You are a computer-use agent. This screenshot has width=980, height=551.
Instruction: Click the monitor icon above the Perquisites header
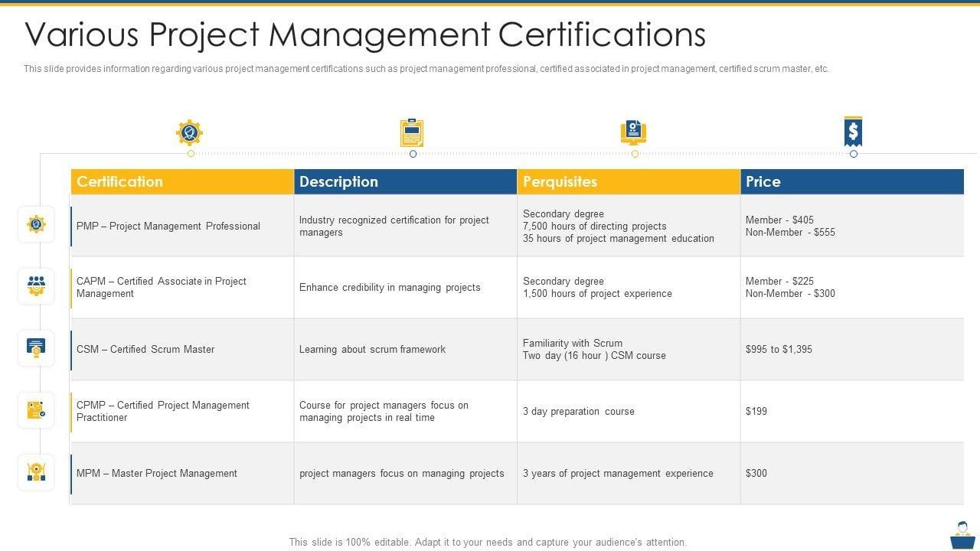click(633, 132)
